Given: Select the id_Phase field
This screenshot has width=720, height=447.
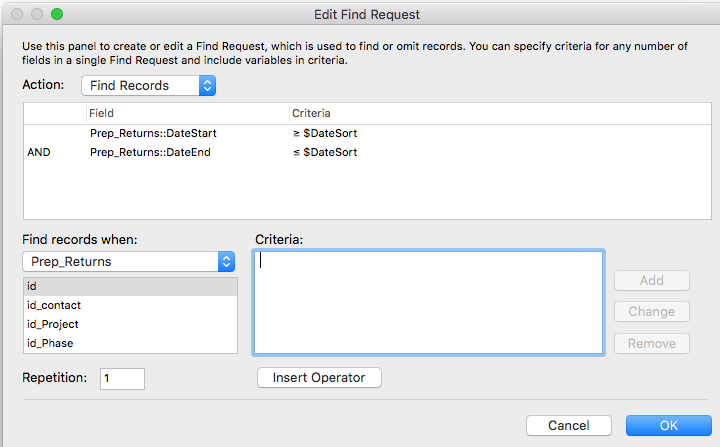Looking at the screenshot, I should coord(130,343).
